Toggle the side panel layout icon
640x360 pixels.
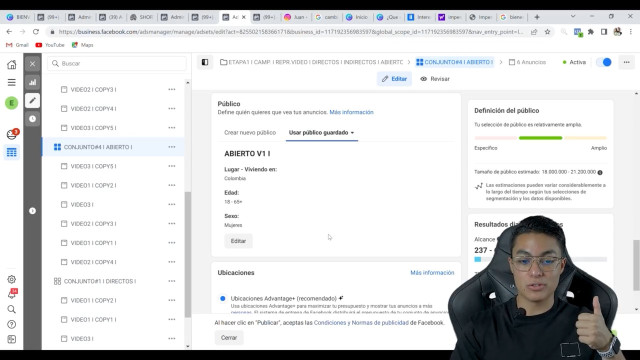tap(205, 62)
